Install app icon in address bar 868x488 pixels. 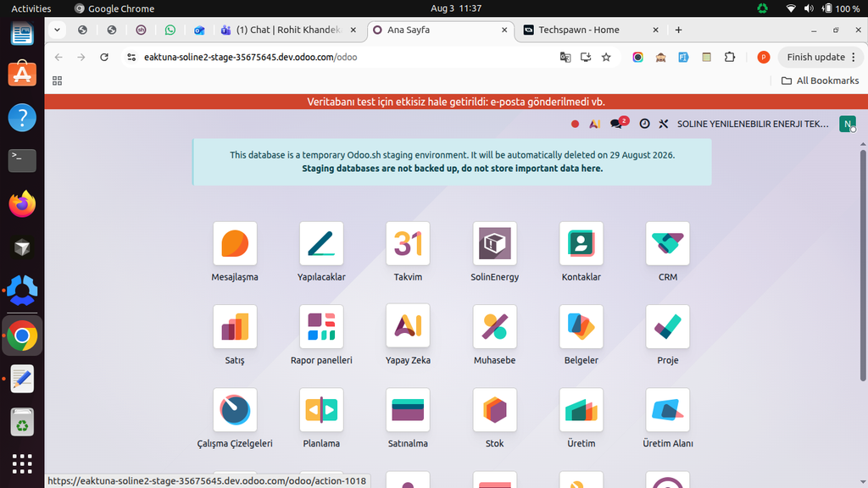click(586, 57)
